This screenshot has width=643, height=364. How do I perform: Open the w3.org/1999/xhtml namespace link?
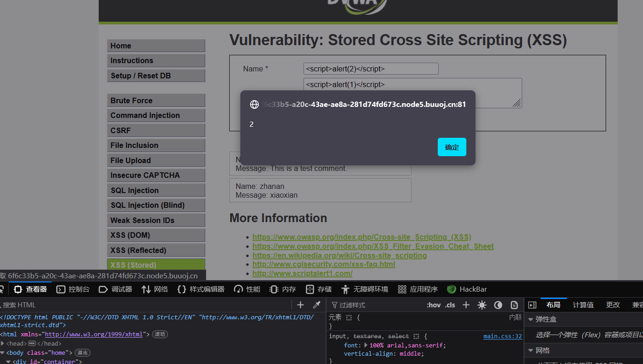point(94,335)
